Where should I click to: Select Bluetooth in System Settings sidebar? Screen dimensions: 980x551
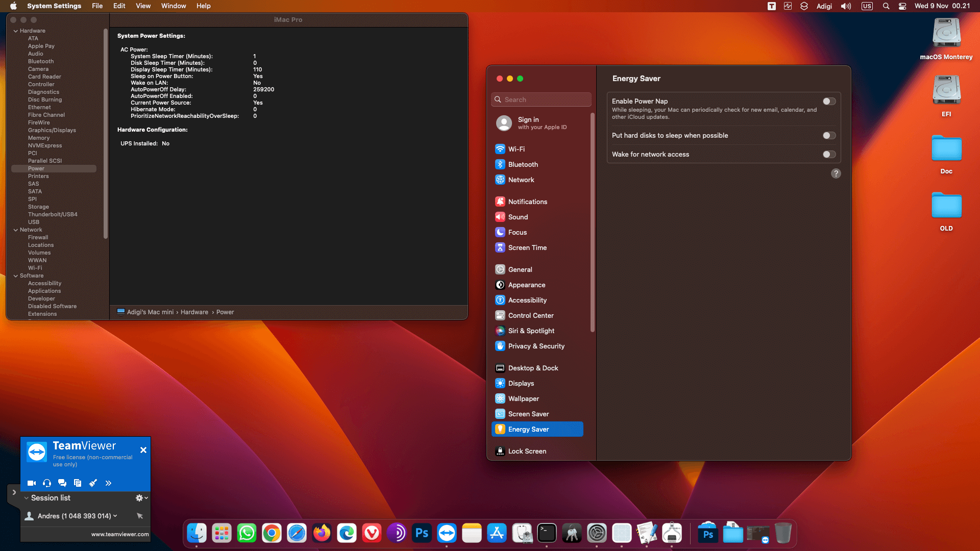pyautogui.click(x=523, y=164)
